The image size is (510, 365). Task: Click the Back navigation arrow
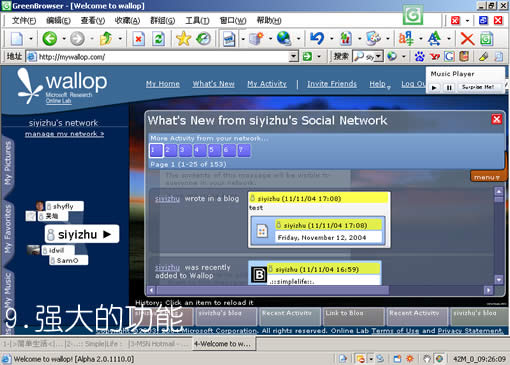[x=50, y=39]
